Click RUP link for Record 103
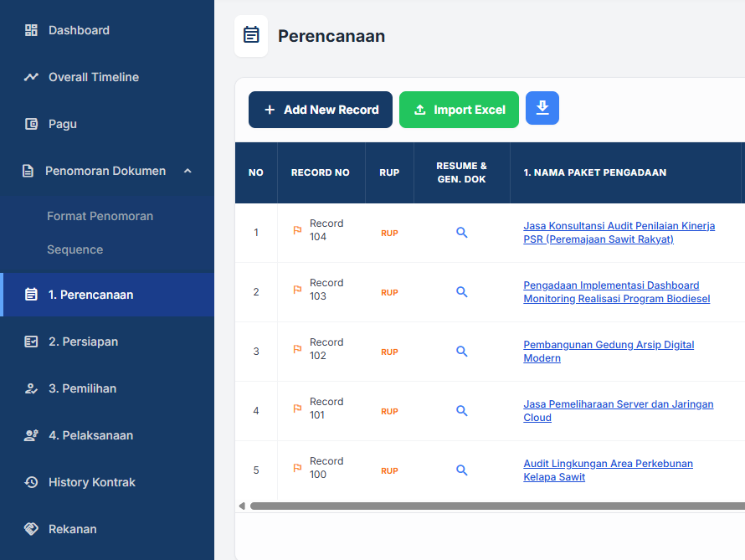745x560 pixels. 389,293
